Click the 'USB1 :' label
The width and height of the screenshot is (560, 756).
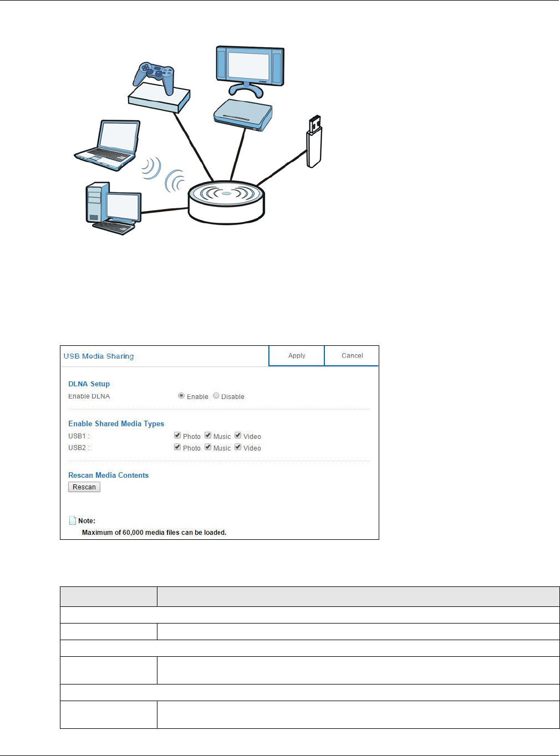coord(79,436)
